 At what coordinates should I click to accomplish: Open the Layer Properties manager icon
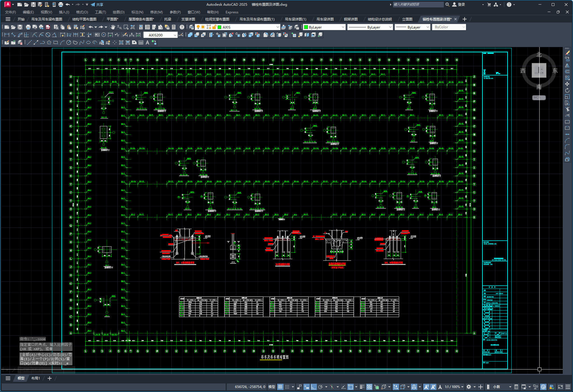point(191,27)
